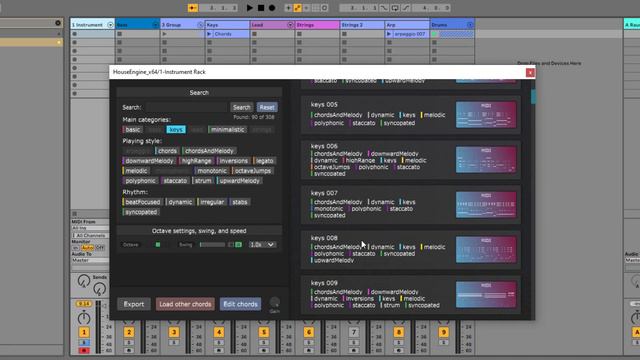
Task: Click the MIDI overdub plus icon
Action: (x=288, y=8)
